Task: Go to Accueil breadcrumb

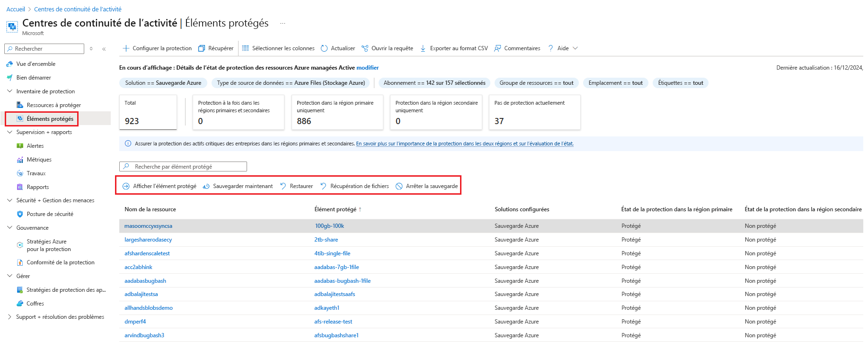Action: pyautogui.click(x=16, y=9)
